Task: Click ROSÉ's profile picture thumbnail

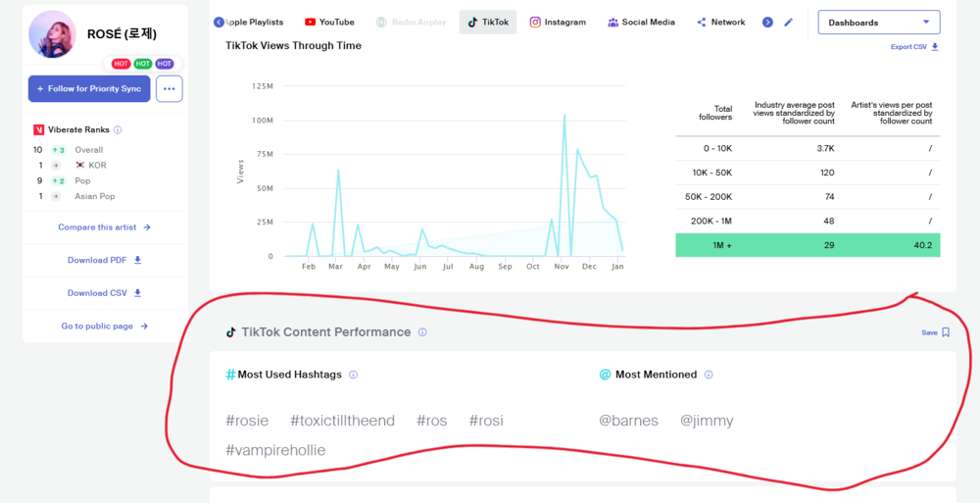Action: pos(52,34)
